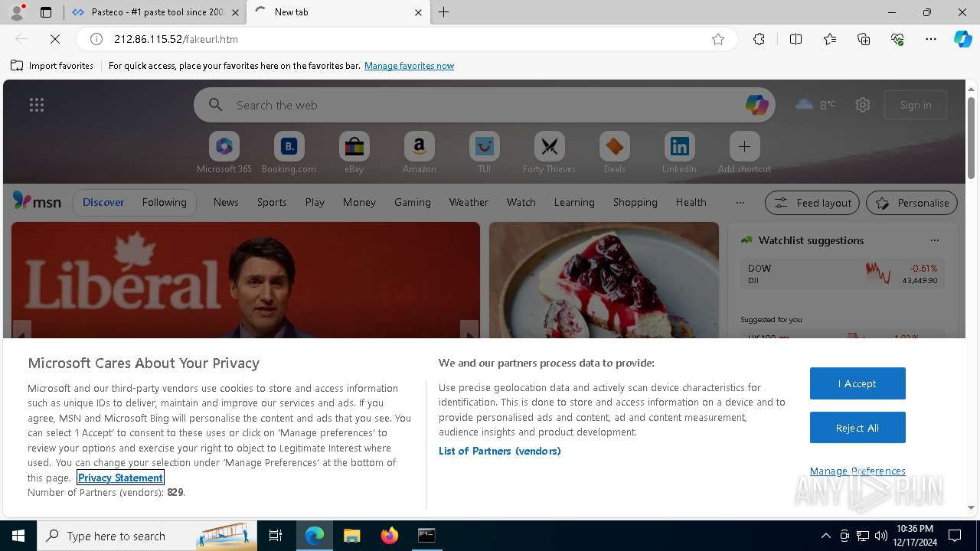Screen dimensions: 980x551
Task: Open the Windows Start menu
Action: (18, 536)
